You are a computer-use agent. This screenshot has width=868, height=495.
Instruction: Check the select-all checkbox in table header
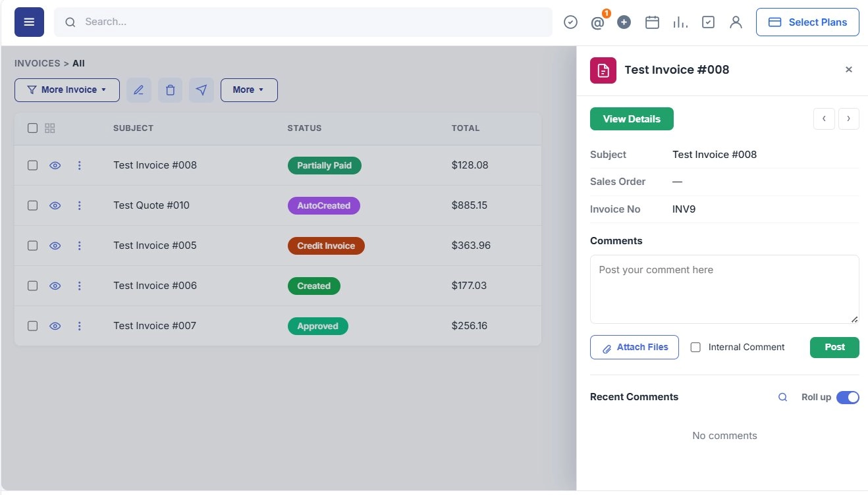32,128
